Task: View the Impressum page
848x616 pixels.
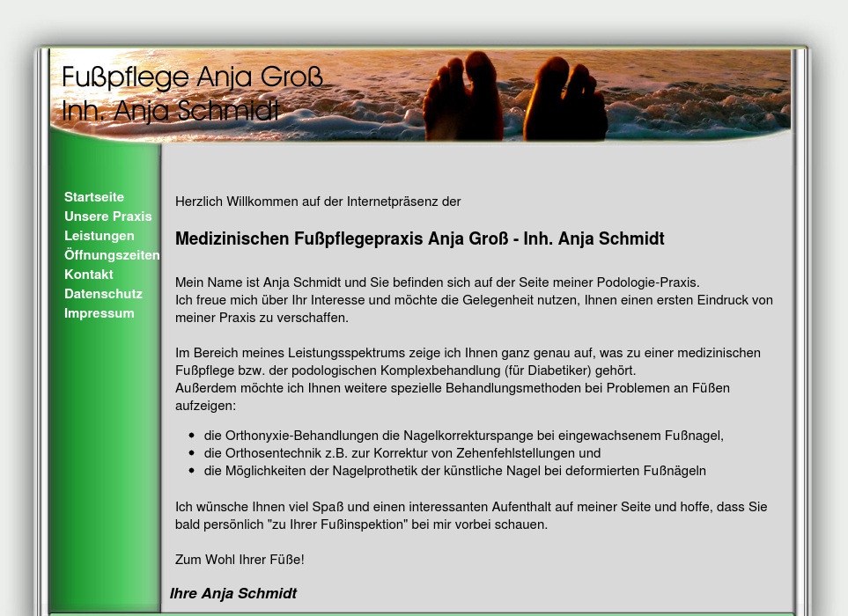Action: click(x=99, y=312)
